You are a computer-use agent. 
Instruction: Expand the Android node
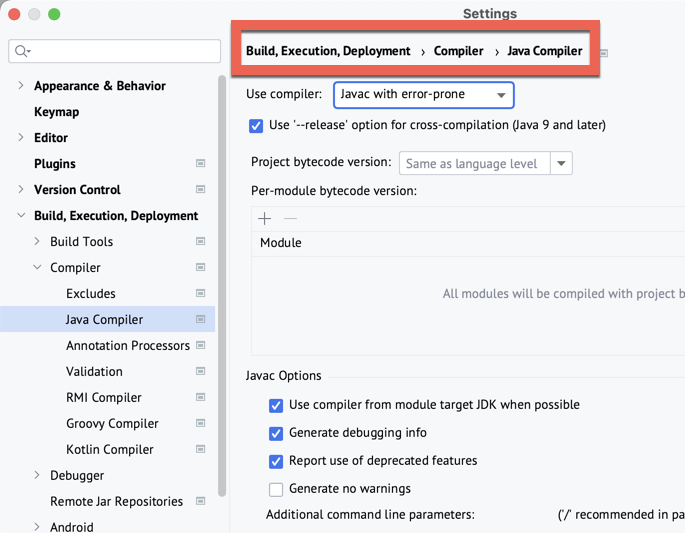pos(37,527)
